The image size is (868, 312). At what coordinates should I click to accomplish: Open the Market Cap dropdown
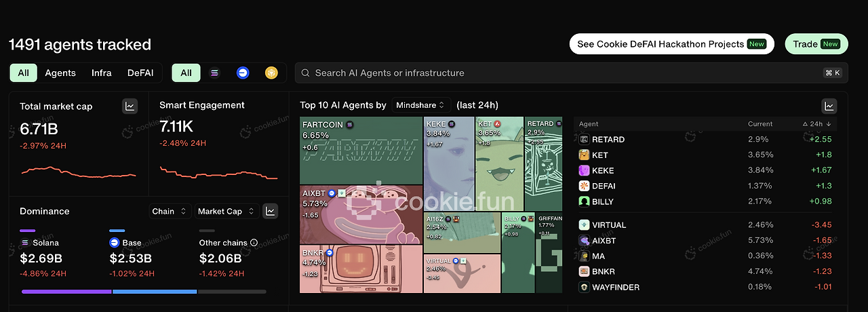[x=226, y=211]
